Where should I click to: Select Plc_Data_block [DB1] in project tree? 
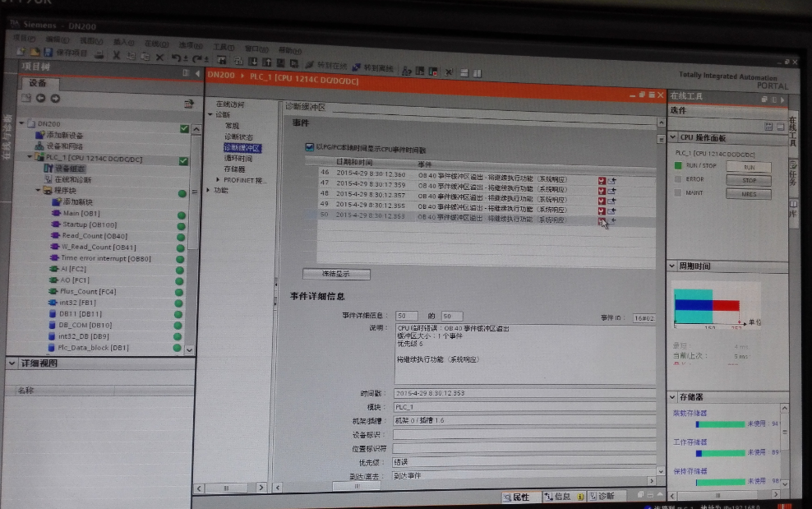[x=93, y=348]
